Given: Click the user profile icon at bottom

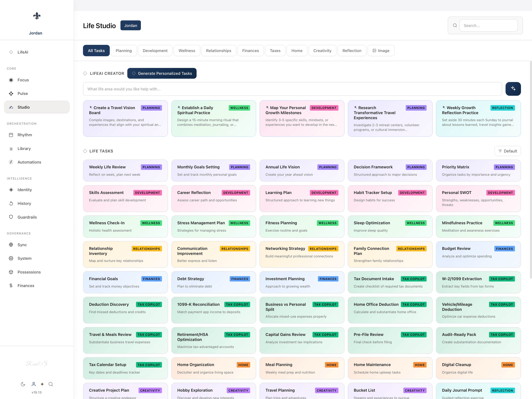Looking at the screenshot, I should [34, 384].
